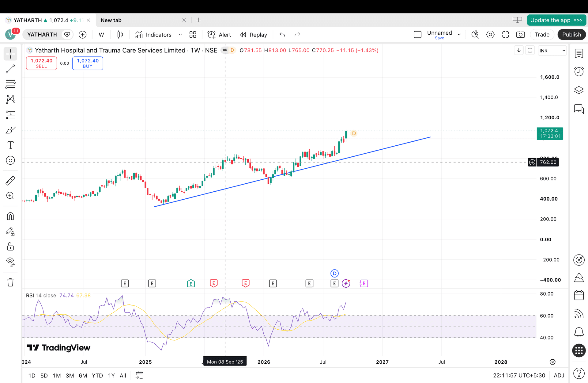The width and height of the screenshot is (588, 383).
Task: Select the crosshair cursor tool
Action: (10, 54)
